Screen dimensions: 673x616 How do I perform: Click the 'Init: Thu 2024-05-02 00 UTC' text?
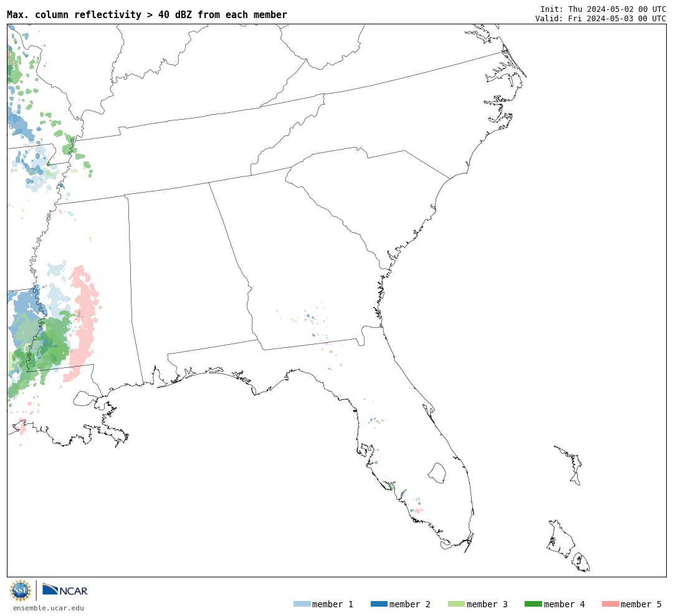[603, 9]
